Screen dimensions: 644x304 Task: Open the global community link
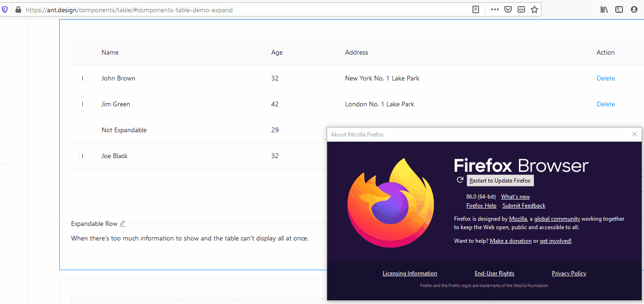coord(557,219)
